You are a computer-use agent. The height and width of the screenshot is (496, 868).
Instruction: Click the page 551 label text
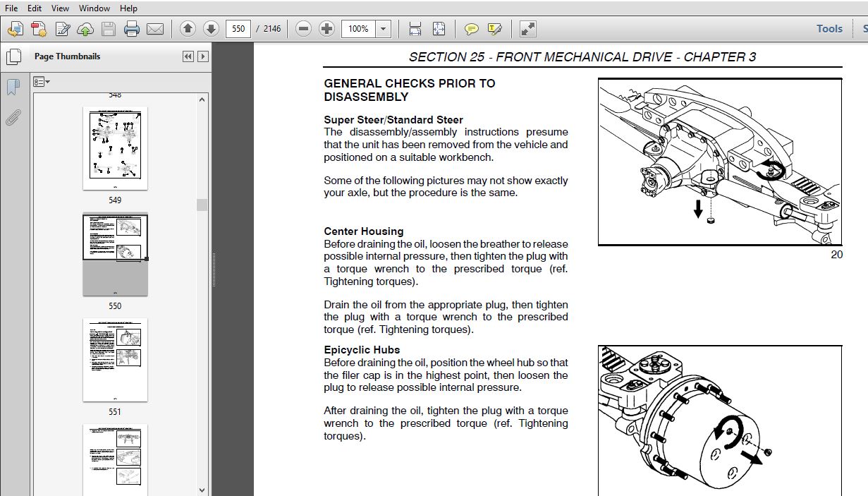[115, 412]
